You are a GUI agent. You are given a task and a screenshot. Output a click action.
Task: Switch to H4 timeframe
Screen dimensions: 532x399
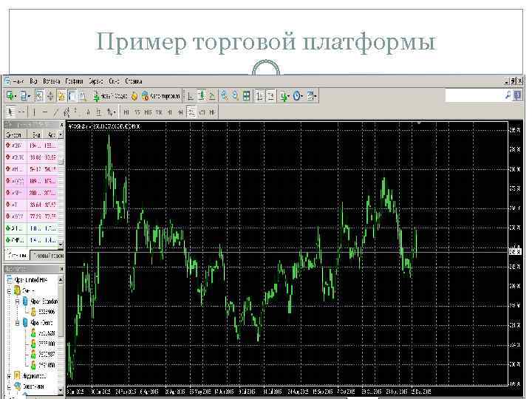coord(180,112)
